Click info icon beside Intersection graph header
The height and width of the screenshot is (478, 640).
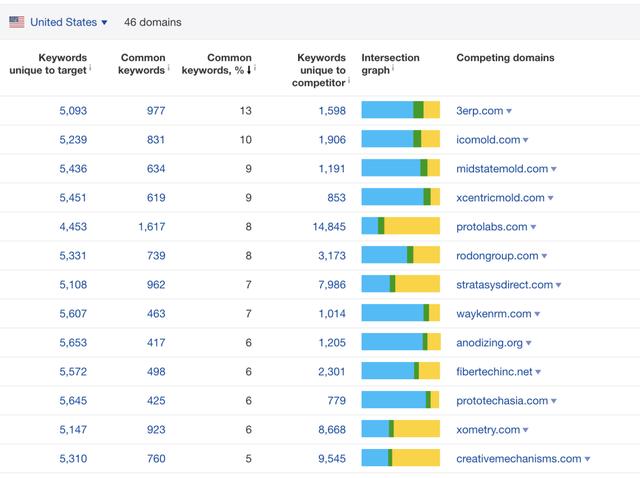click(393, 68)
